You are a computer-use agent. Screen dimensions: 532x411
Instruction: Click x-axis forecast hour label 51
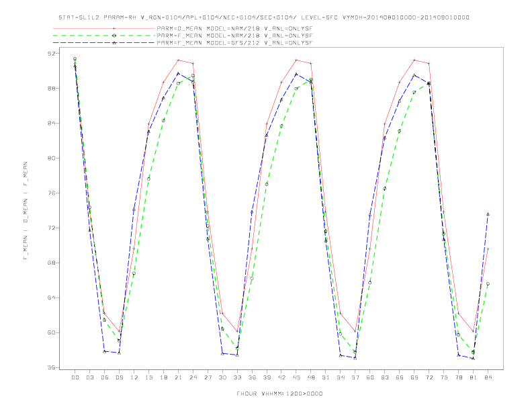[x=326, y=377]
